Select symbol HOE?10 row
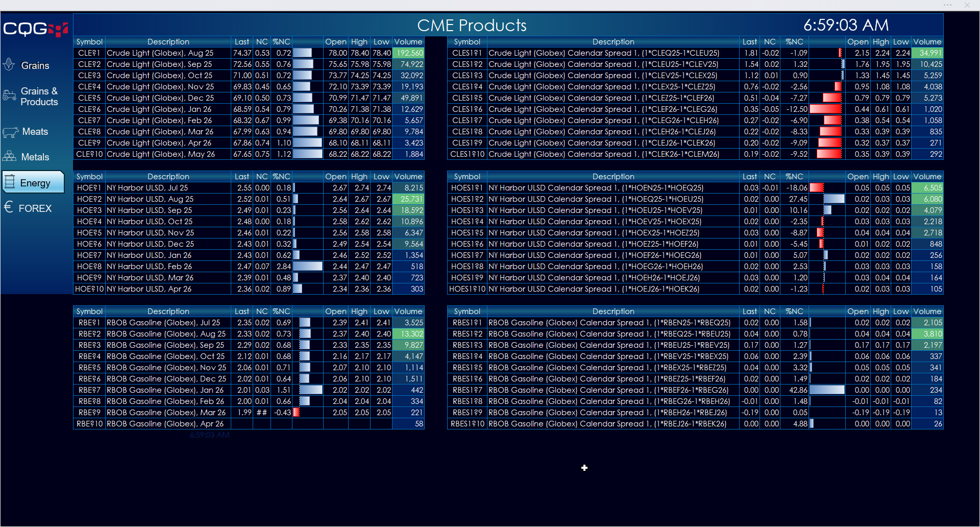Screen dimensions: 980x527 pos(89,289)
